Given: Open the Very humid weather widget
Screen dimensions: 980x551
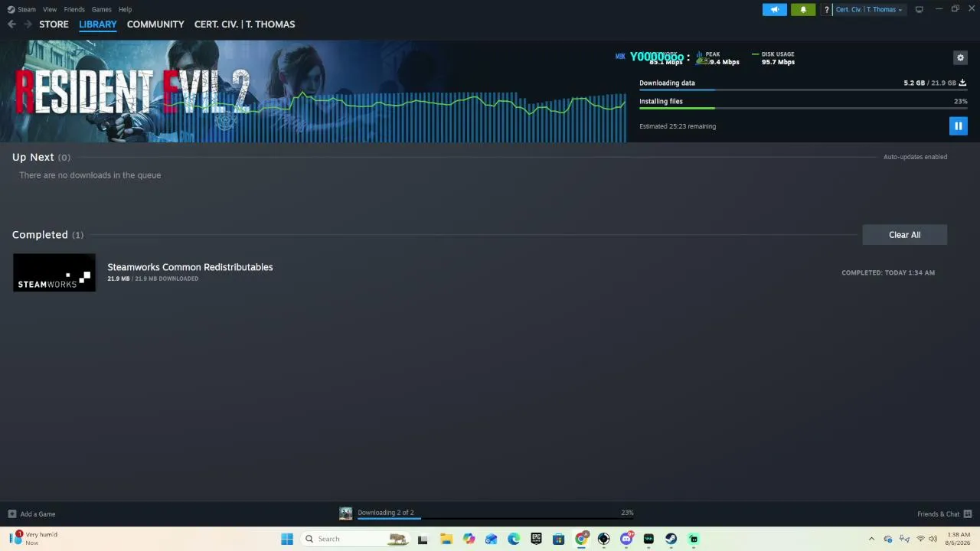Looking at the screenshot, I should pyautogui.click(x=34, y=539).
